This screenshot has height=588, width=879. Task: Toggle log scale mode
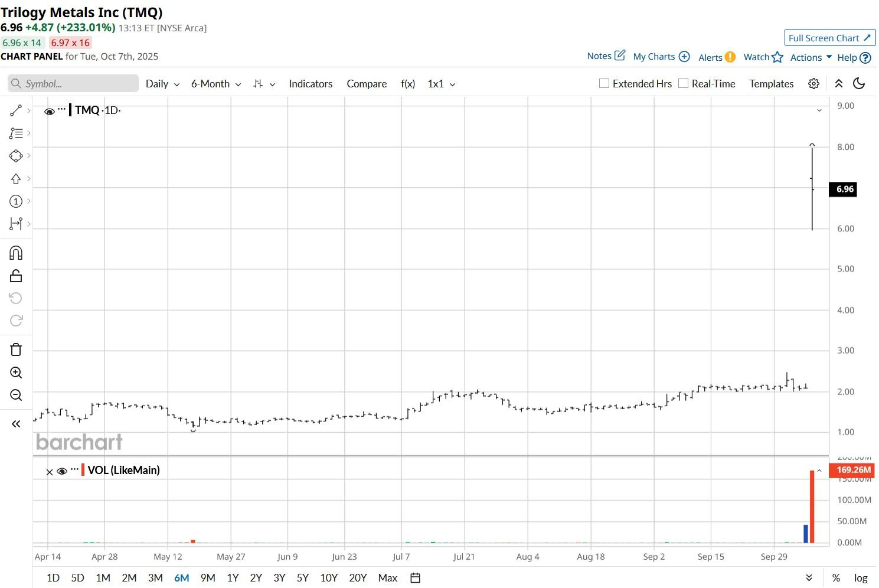click(861, 578)
